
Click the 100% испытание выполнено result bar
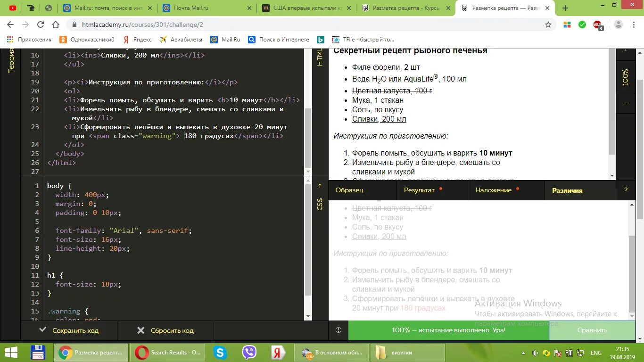(x=449, y=330)
